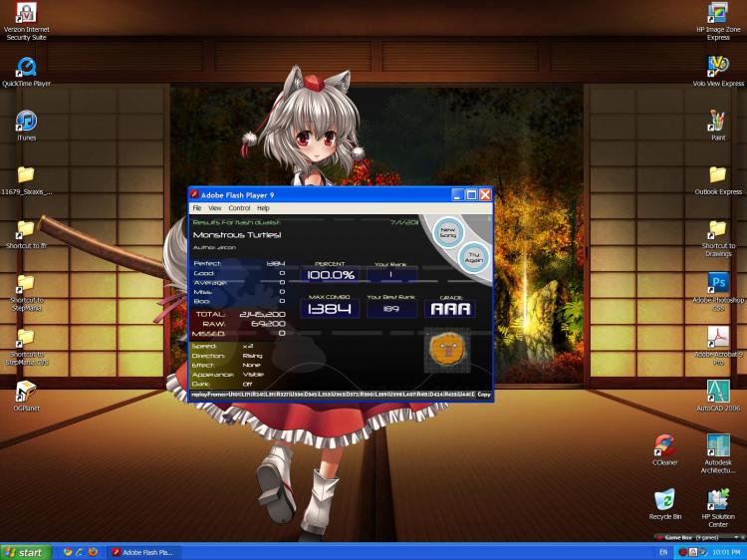
Task: Click the orange cookie avatar thumbnail
Action: coord(447,350)
